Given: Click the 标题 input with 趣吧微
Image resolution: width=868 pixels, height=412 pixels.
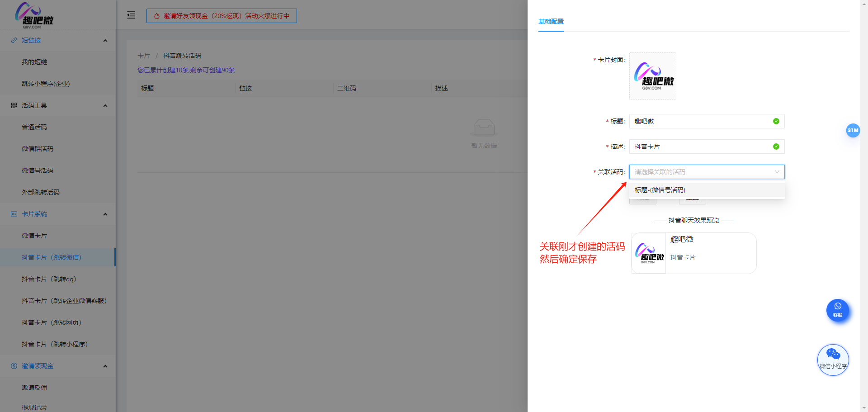Looking at the screenshot, I should click(707, 121).
